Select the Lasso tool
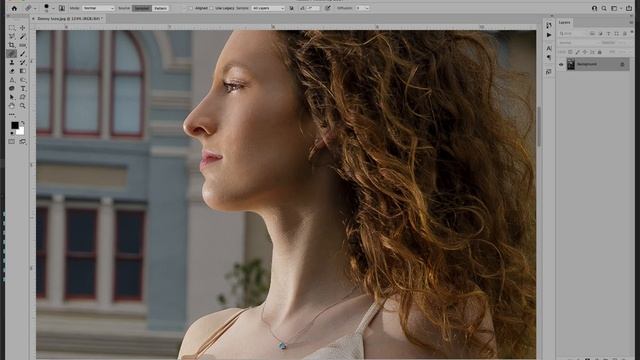This screenshot has width=640, height=360. coord(11,36)
